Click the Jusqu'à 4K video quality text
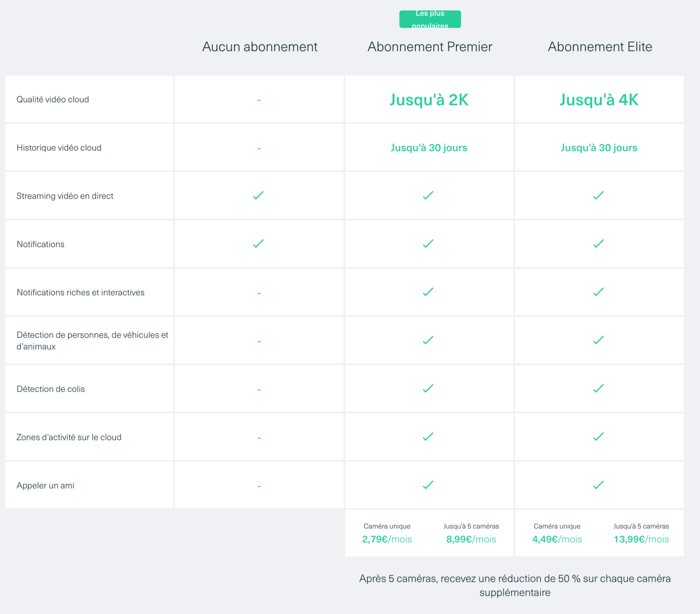Viewport: 700px width, 614px height. pos(599,100)
